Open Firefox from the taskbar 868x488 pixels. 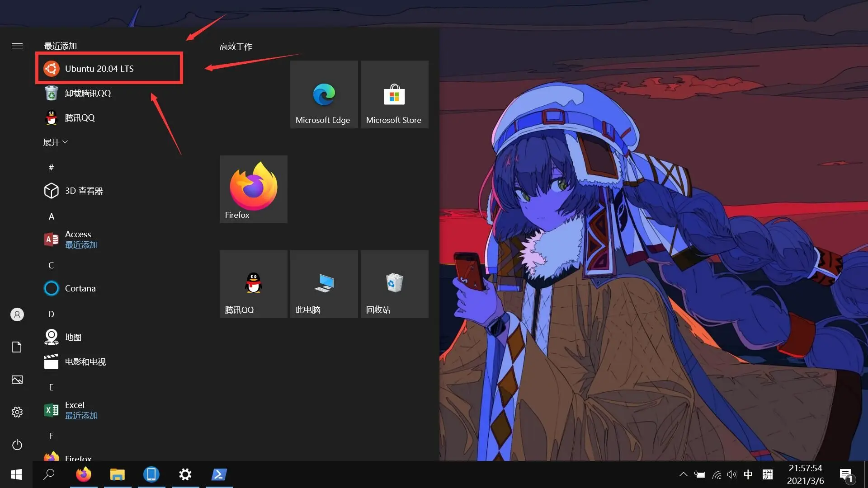tap(84, 474)
